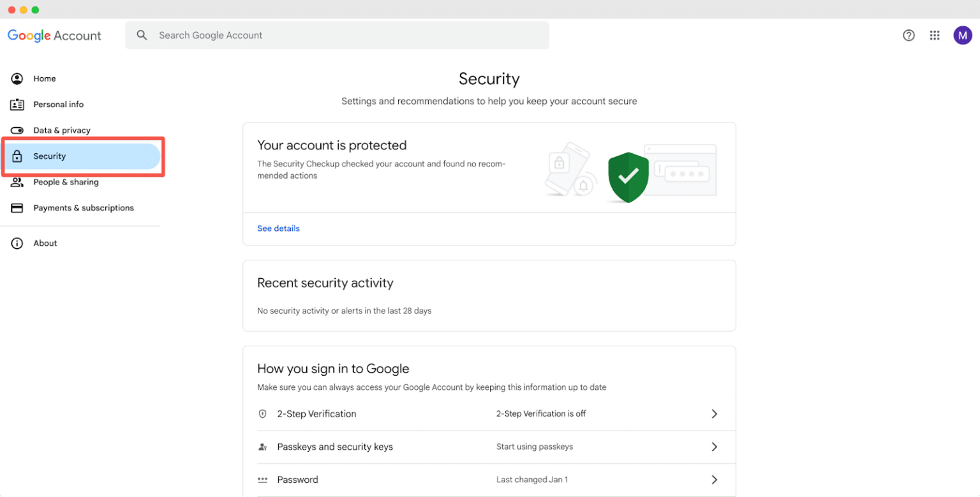980x497 pixels.
Task: Click the About info circle icon
Action: (17, 243)
